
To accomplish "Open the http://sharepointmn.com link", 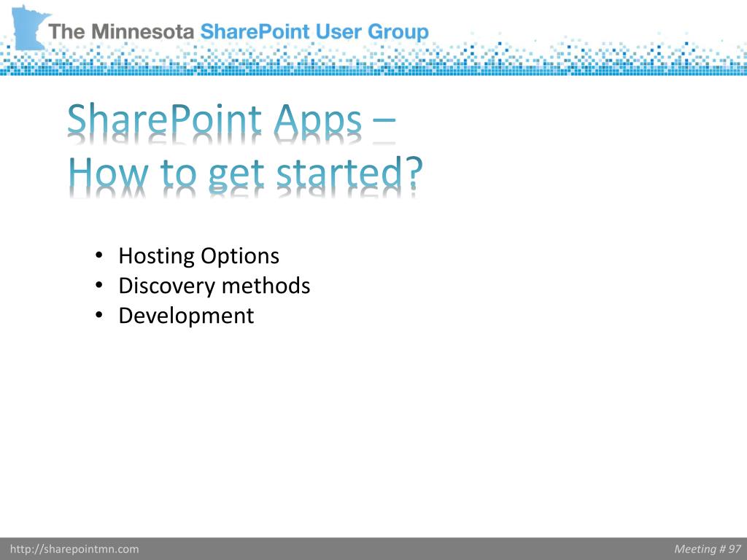I will point(74,549).
